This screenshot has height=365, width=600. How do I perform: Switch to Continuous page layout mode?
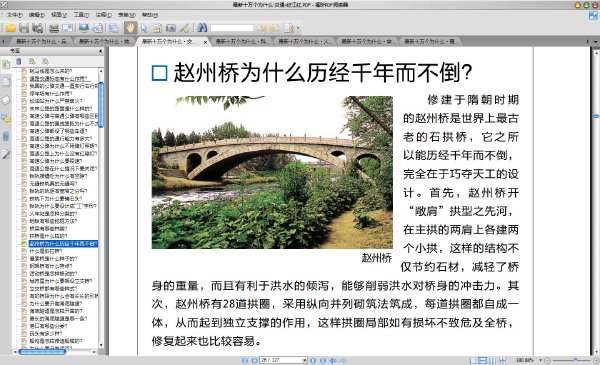tap(483, 360)
